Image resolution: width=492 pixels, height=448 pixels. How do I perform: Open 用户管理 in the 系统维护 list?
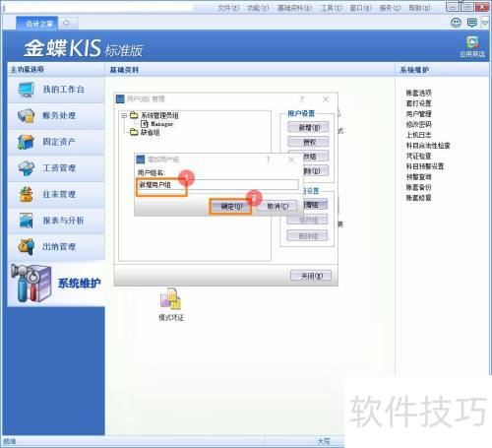coord(418,114)
